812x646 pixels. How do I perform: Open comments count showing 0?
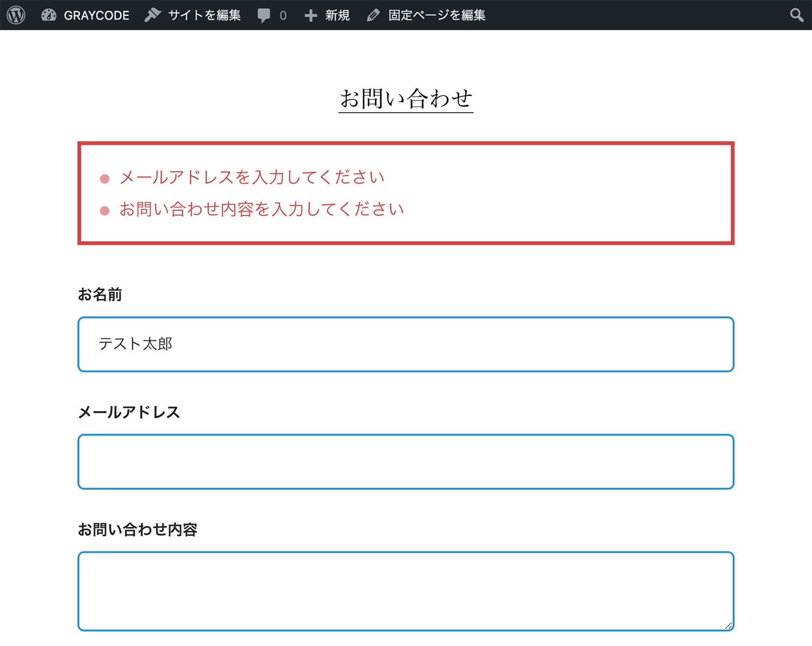click(283, 16)
